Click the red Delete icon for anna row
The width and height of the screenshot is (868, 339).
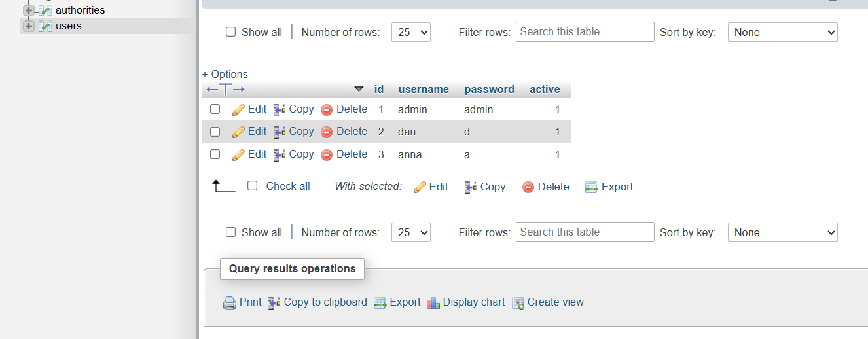point(327,155)
